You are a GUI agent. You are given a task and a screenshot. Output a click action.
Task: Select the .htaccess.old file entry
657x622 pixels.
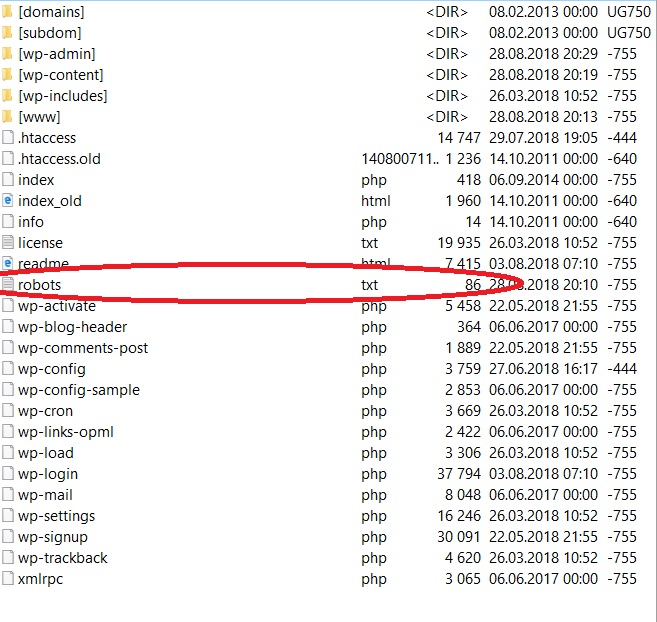click(x=59, y=159)
